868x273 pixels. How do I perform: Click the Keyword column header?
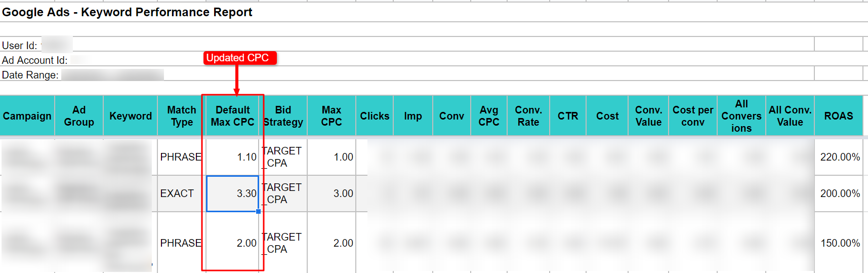(x=131, y=116)
